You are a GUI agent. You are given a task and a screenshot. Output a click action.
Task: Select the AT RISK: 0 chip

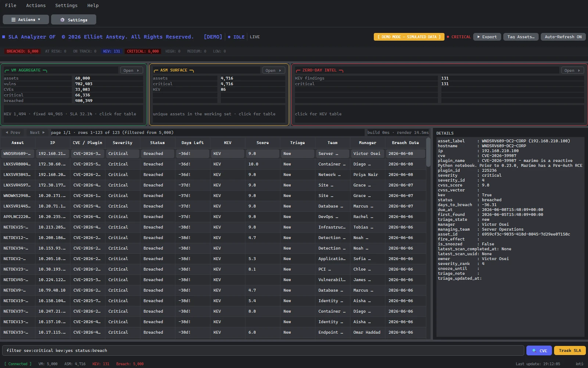pyautogui.click(x=55, y=52)
